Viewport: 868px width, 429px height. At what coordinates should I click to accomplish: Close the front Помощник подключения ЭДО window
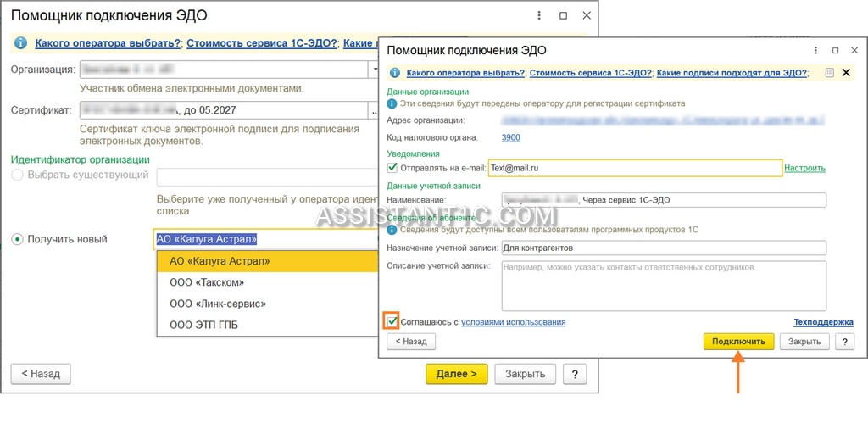853,50
